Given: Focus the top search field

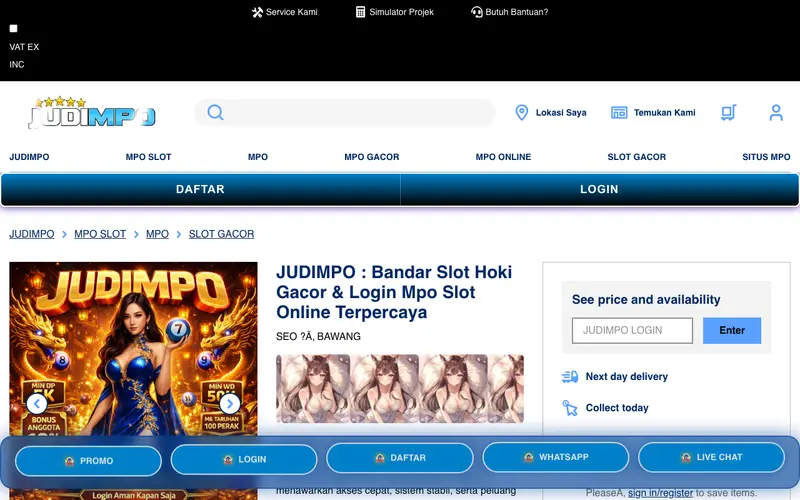Looking at the screenshot, I should 345,112.
